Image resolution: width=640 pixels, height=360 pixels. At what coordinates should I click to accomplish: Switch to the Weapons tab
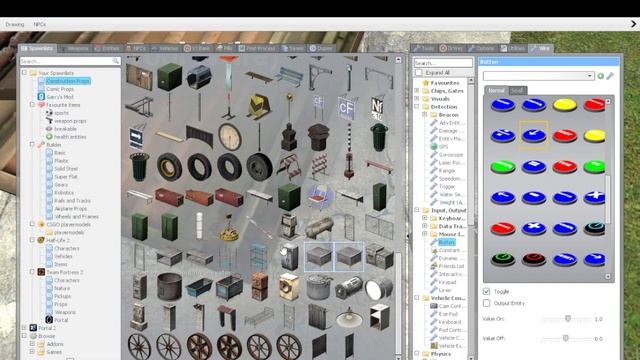coord(75,48)
